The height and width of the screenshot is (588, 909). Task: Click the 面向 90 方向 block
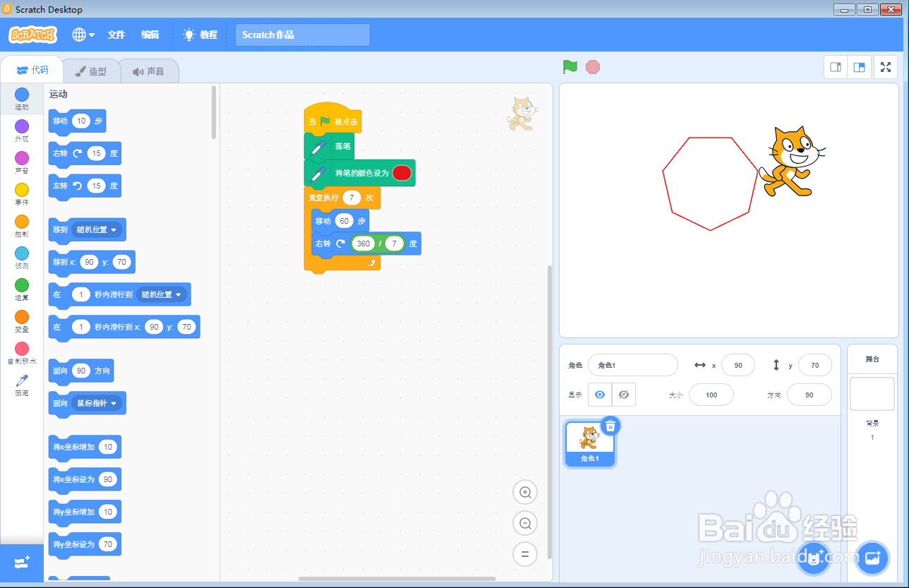tap(80, 371)
